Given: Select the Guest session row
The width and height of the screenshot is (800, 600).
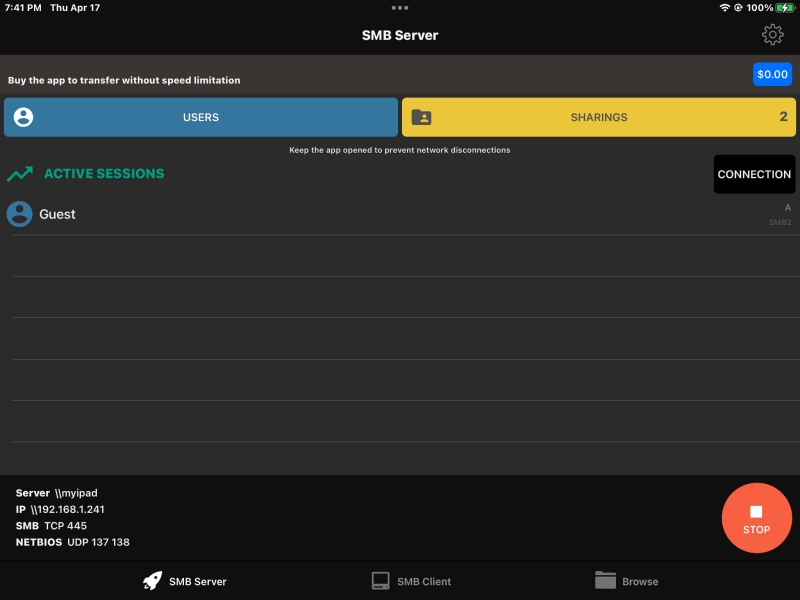Looking at the screenshot, I should tap(400, 214).
